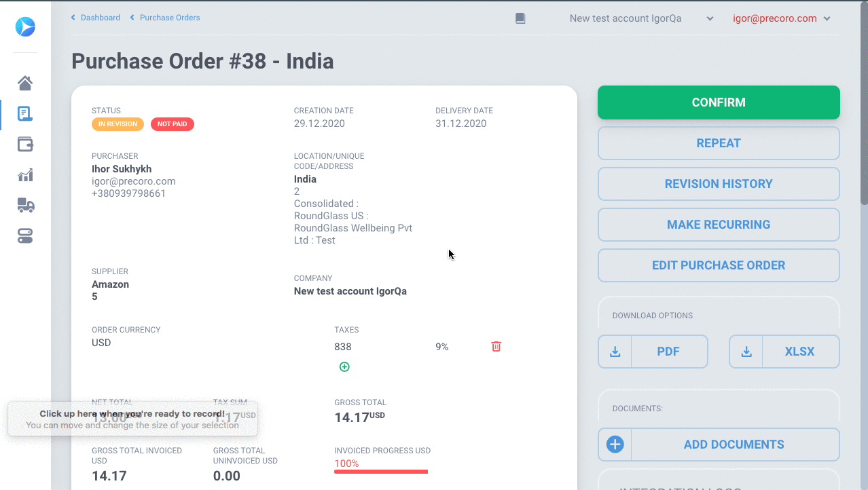The width and height of the screenshot is (868, 490).
Task: Go to the Purchase Orders breadcrumb link
Action: click(165, 18)
